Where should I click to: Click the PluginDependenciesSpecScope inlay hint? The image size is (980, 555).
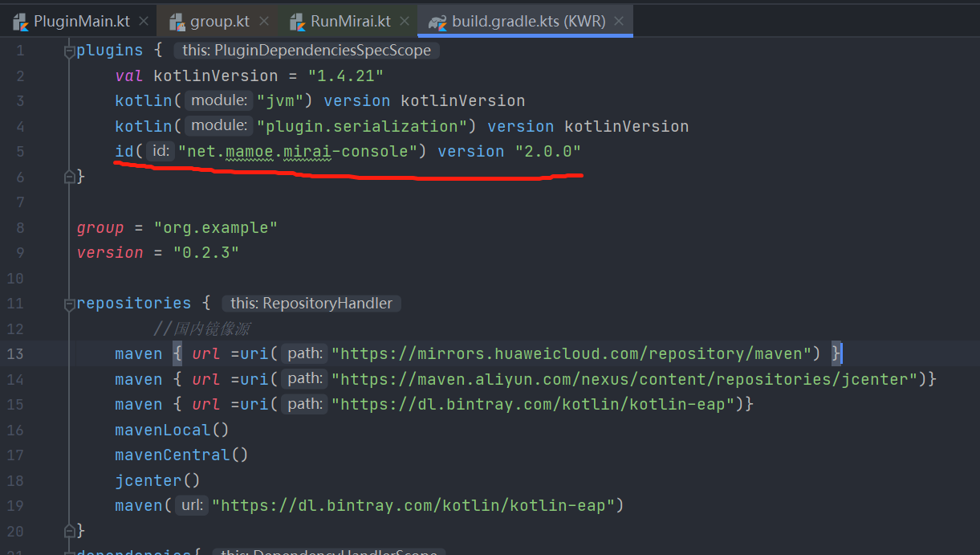307,51
